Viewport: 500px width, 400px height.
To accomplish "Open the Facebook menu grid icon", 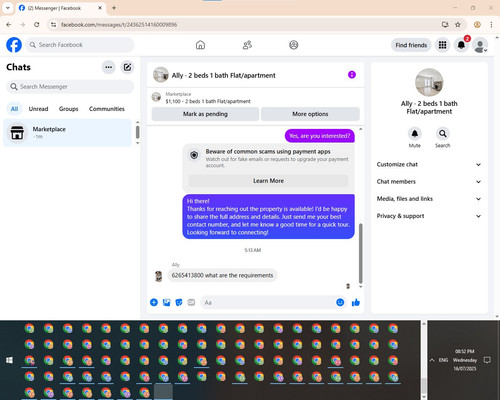I will 442,45.
